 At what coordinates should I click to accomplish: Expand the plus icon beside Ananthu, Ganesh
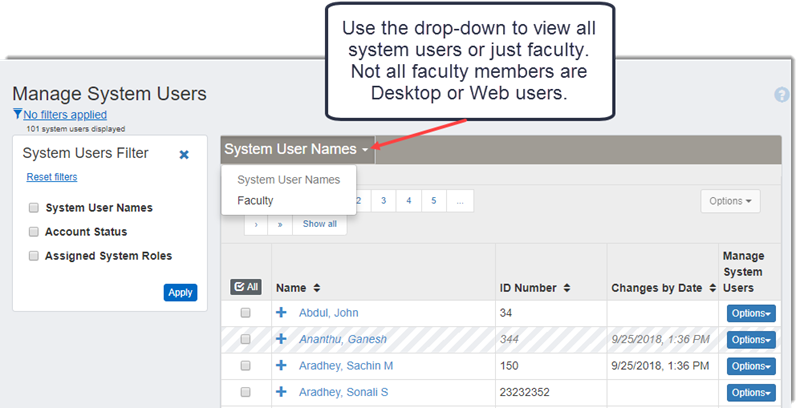281,339
